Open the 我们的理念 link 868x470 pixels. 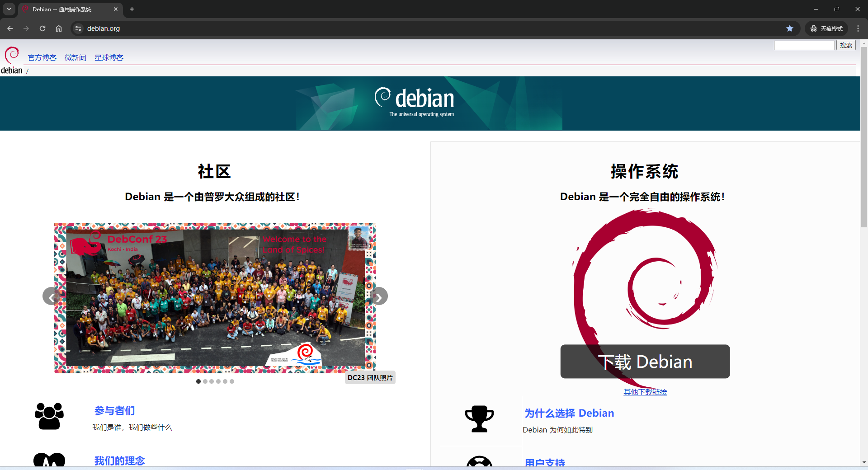tap(120, 461)
